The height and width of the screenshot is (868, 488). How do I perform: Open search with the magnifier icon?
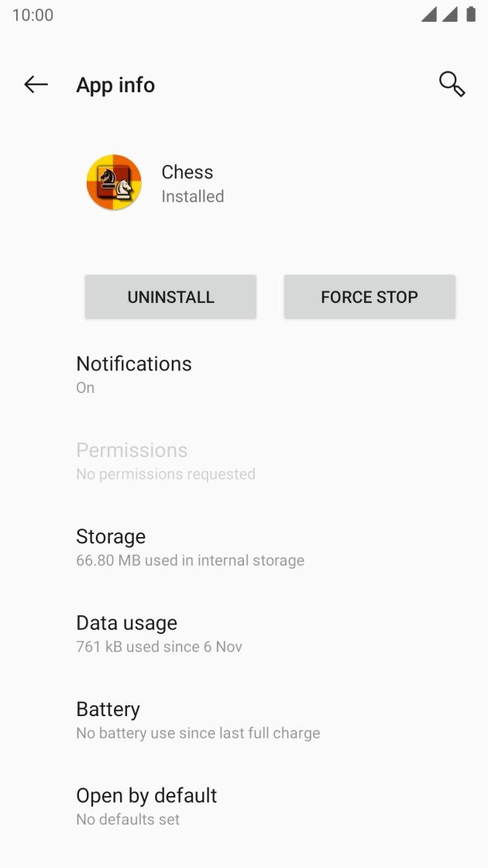tap(452, 84)
